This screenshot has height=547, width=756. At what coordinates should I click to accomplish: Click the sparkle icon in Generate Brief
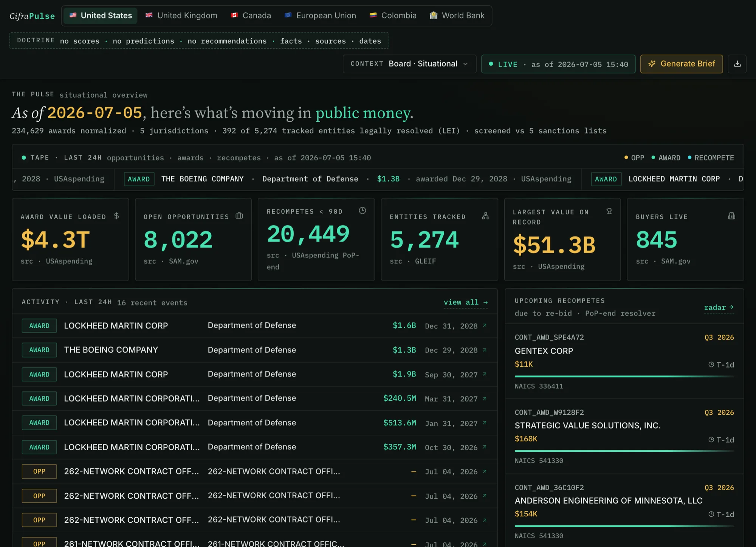pyautogui.click(x=652, y=64)
